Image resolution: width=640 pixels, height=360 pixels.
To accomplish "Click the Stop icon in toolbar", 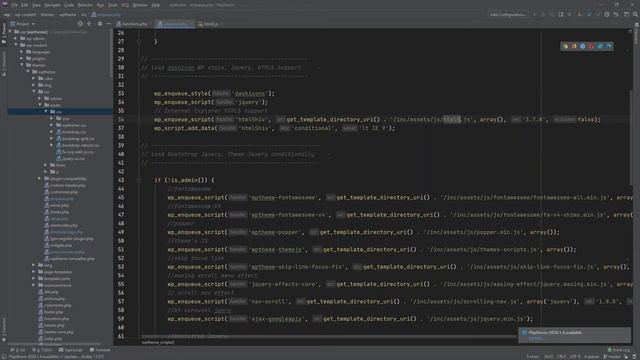I will [570, 14].
